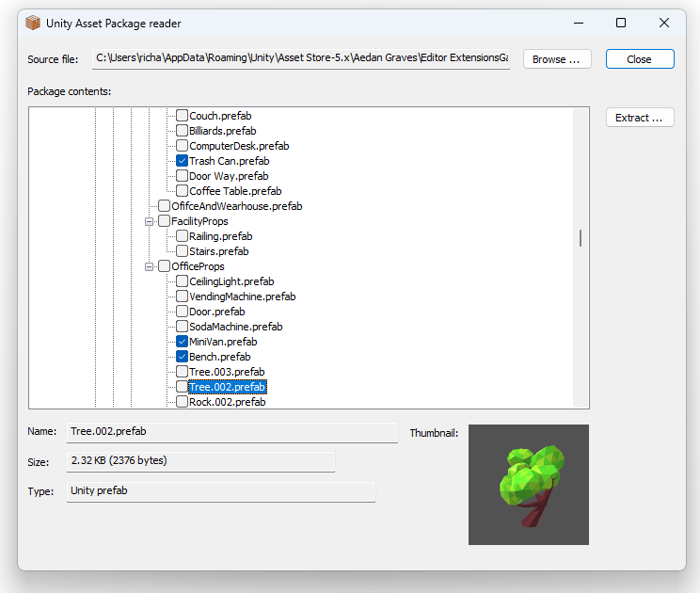Tick the Stairs.prefab checkbox

pos(182,251)
